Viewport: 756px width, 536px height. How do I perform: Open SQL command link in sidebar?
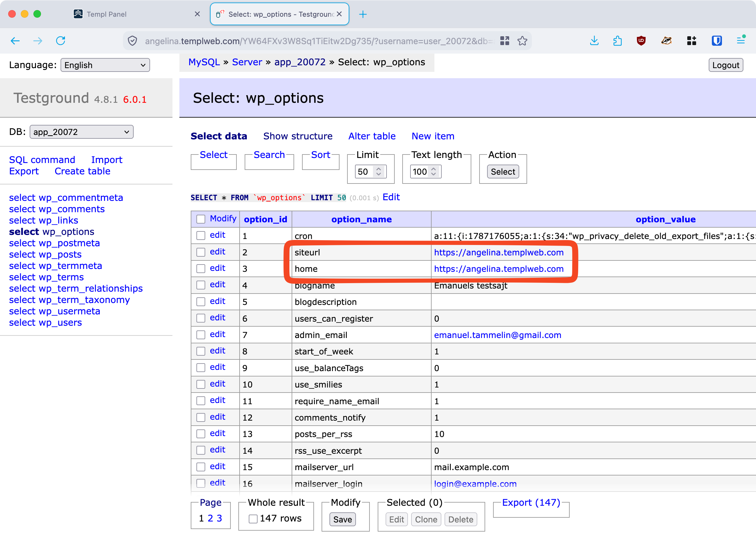(x=42, y=160)
